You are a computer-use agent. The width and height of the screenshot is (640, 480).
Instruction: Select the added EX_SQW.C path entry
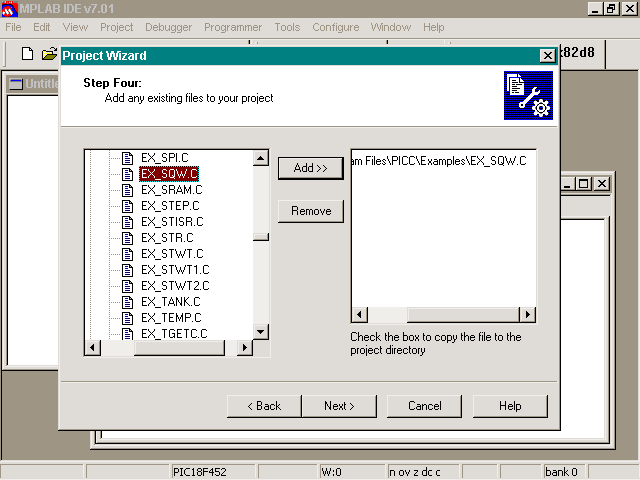439,161
